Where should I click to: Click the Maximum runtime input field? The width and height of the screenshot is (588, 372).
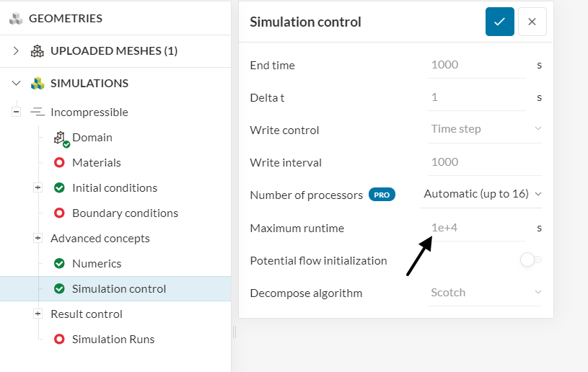coord(476,228)
